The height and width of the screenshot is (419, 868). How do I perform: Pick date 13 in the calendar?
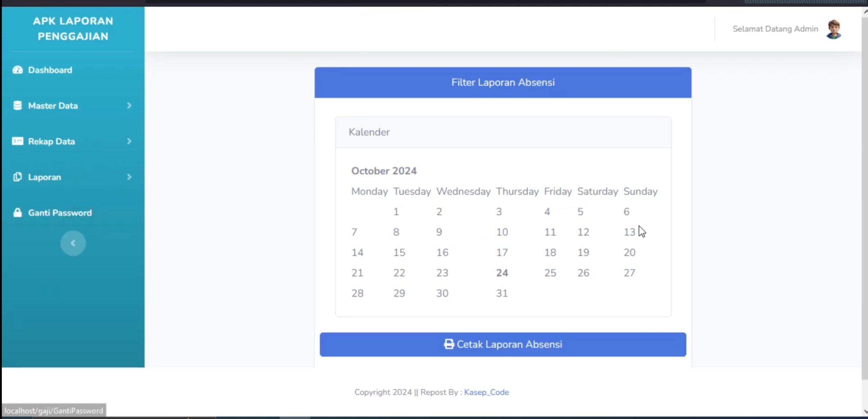629,232
